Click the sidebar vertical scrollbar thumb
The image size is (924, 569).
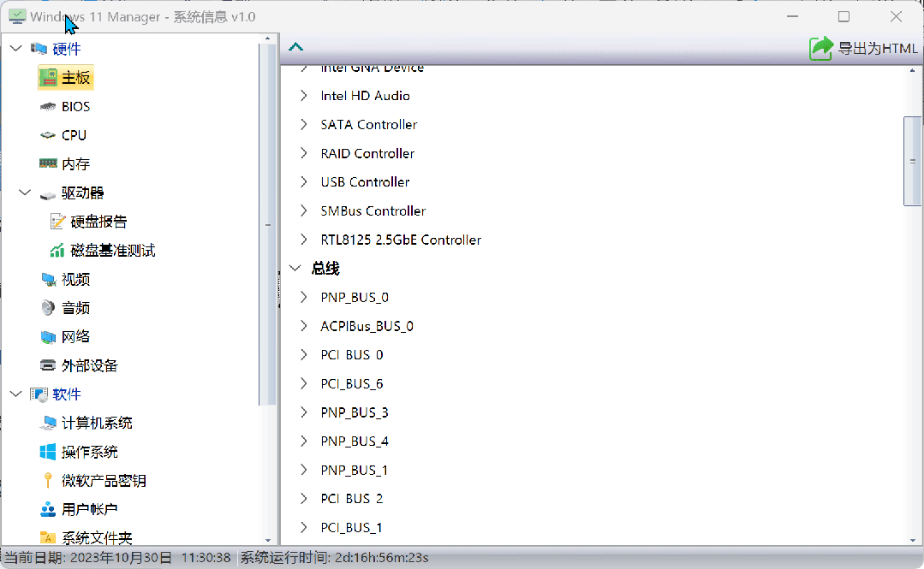point(267,224)
